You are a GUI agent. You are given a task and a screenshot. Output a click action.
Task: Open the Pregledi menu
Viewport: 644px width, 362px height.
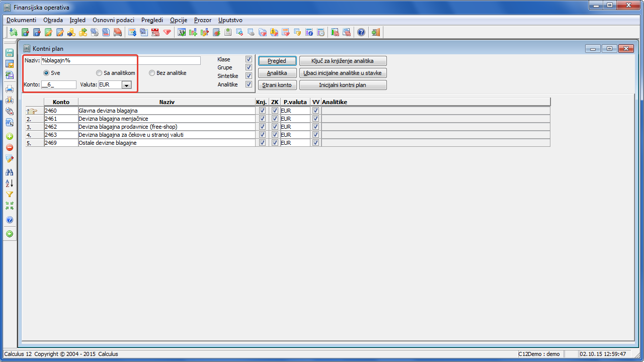pyautogui.click(x=152, y=20)
